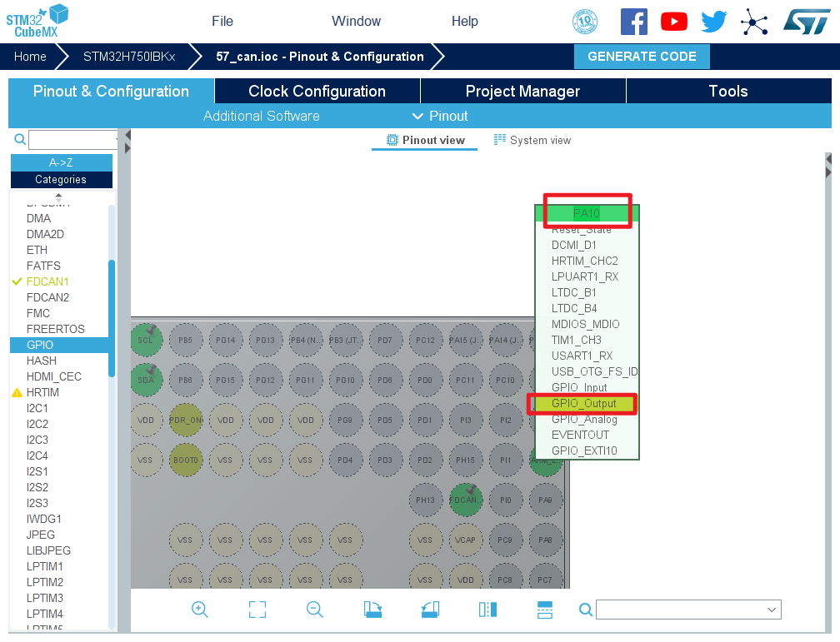Image resolution: width=840 pixels, height=642 pixels.
Task: Select the System view toggle
Action: (532, 140)
